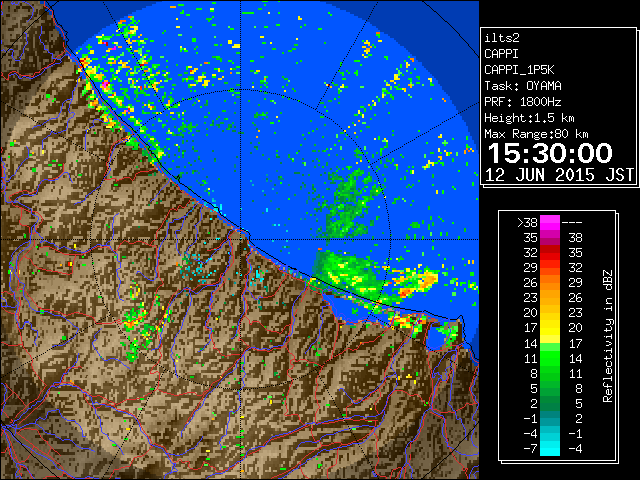
Task: Pick the magenta >38 dBZ legend swatch
Action: click(550, 222)
